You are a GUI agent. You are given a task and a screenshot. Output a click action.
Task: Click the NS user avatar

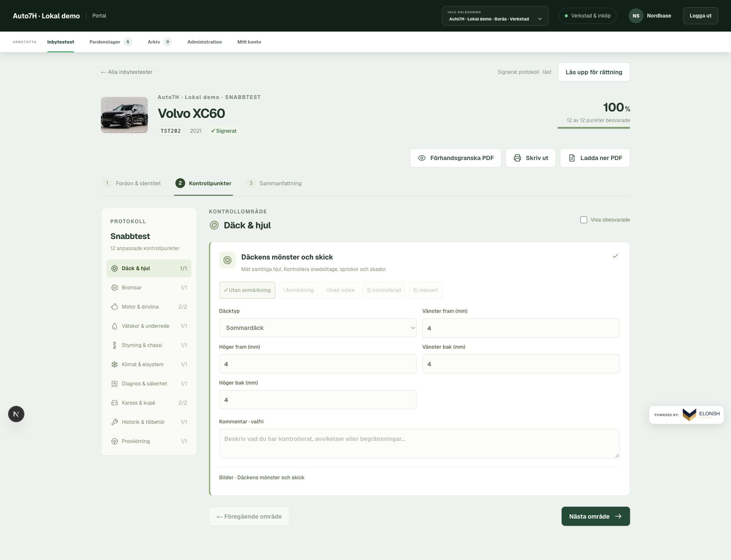click(636, 16)
